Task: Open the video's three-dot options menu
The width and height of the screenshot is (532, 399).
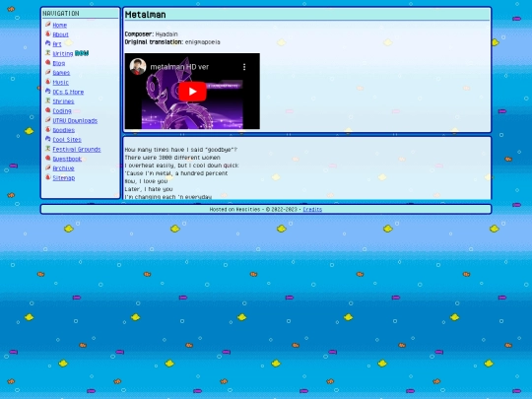Action: (x=244, y=67)
